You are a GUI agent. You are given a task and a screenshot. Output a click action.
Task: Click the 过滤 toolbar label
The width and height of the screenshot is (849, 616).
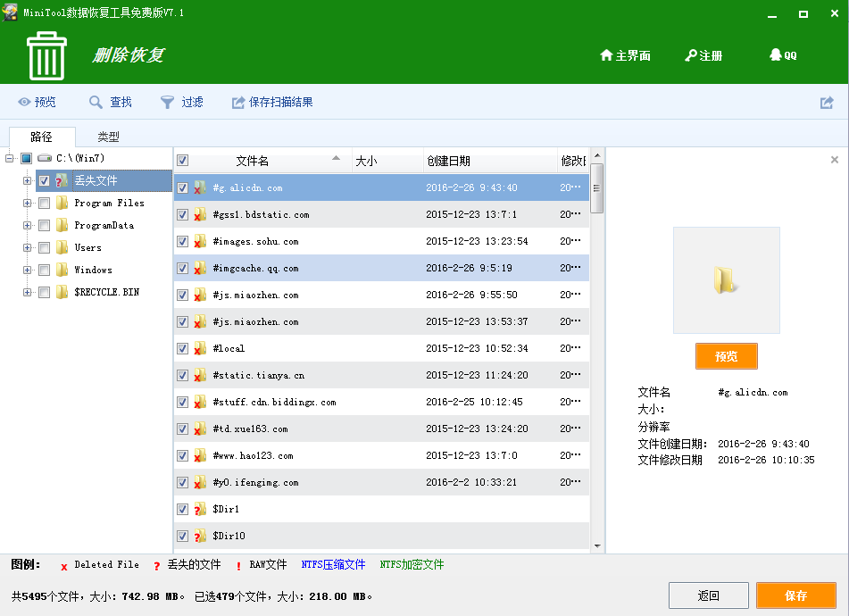pyautogui.click(x=192, y=103)
